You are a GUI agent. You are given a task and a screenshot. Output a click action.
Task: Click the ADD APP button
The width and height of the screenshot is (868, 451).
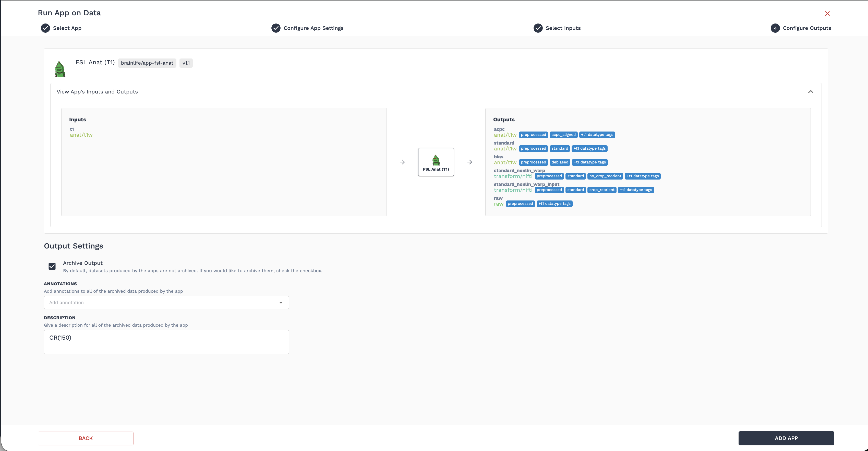pos(786,438)
